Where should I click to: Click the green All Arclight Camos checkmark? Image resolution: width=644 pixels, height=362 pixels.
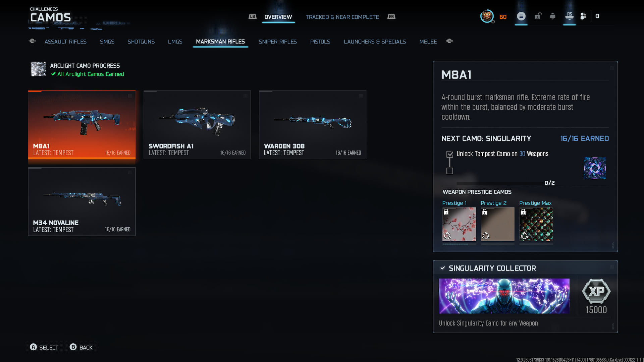[x=53, y=74]
